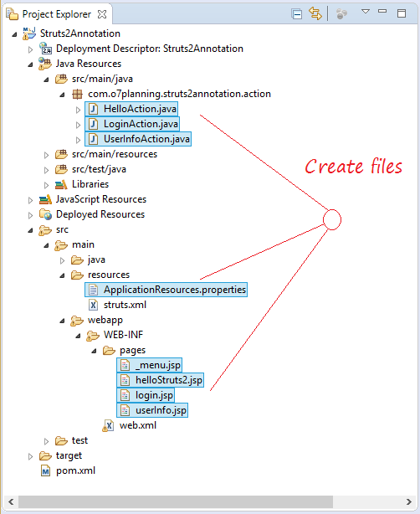The image size is (420, 514).
Task: Expand the target folder
Action: (x=30, y=456)
